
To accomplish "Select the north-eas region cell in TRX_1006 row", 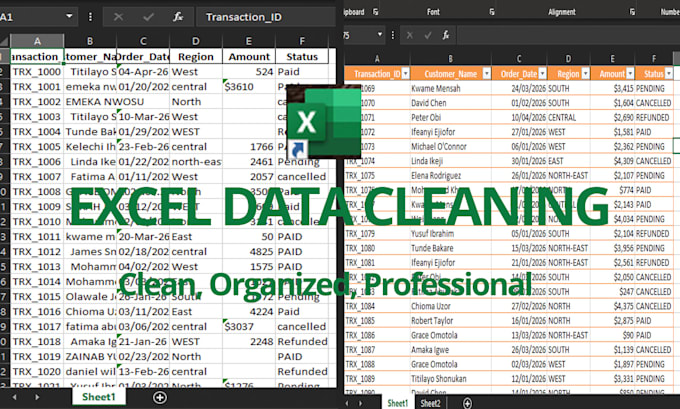I will [x=196, y=161].
